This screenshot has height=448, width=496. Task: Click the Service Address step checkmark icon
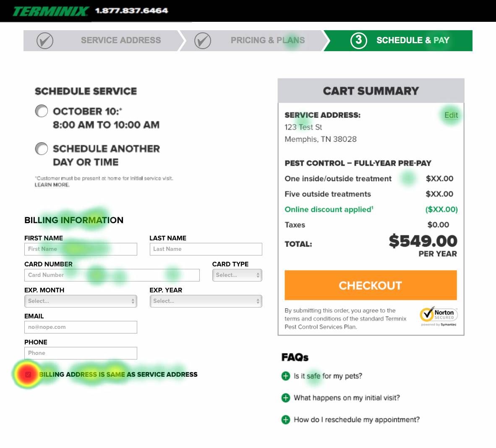point(45,41)
